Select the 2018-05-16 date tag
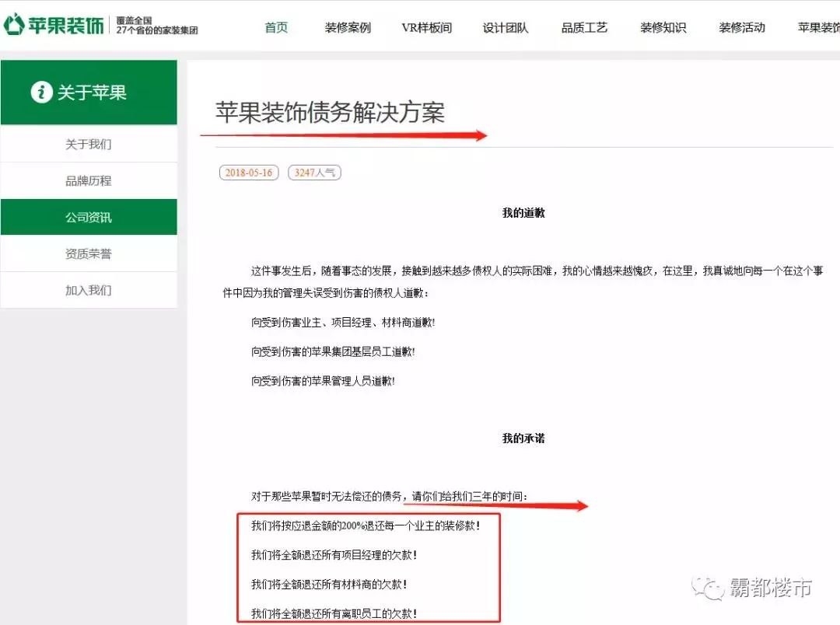 point(247,173)
